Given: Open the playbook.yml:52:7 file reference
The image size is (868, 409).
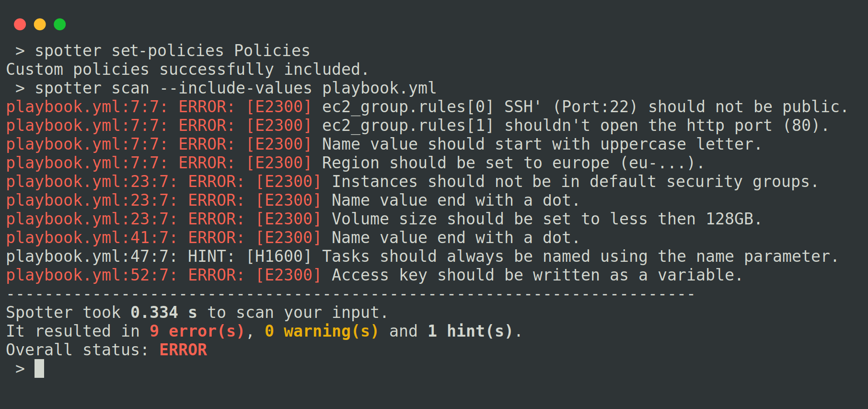Looking at the screenshot, I should click(91, 275).
